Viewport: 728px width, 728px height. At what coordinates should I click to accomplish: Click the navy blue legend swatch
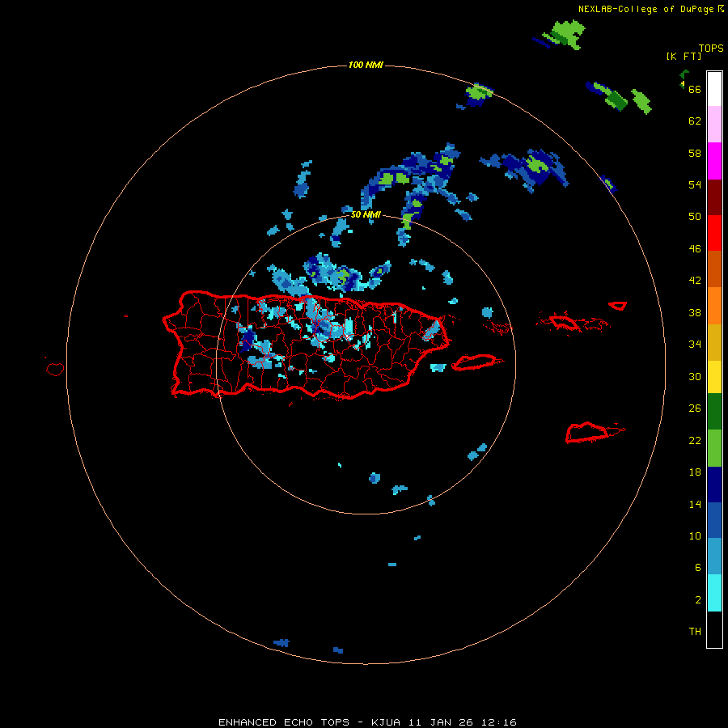click(x=714, y=485)
